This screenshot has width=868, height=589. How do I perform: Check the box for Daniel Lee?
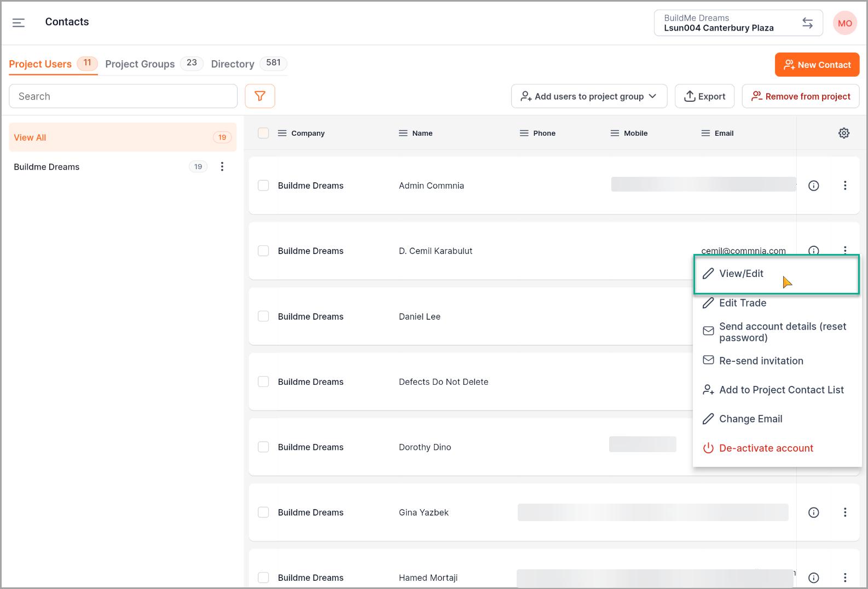click(263, 316)
